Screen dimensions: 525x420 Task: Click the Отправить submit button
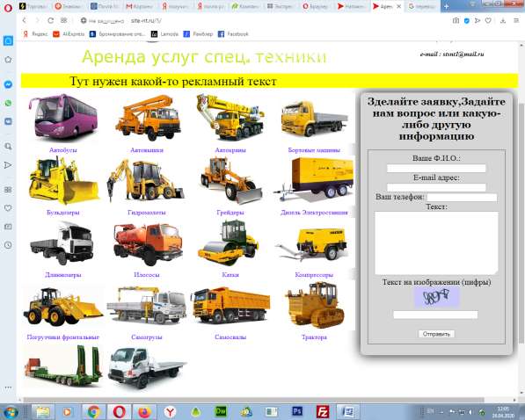[x=436, y=334]
